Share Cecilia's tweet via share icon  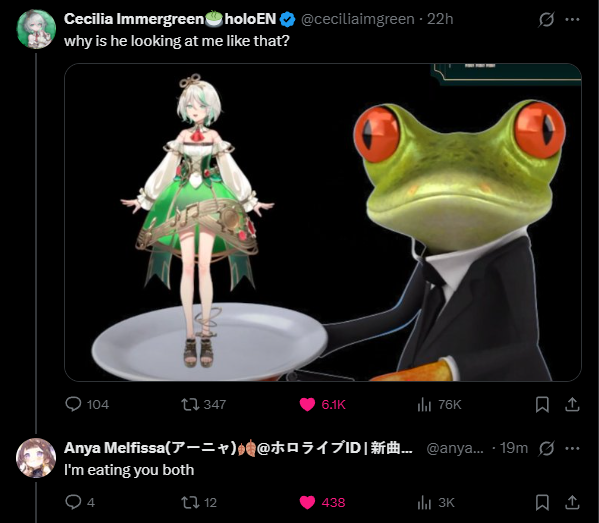572,404
